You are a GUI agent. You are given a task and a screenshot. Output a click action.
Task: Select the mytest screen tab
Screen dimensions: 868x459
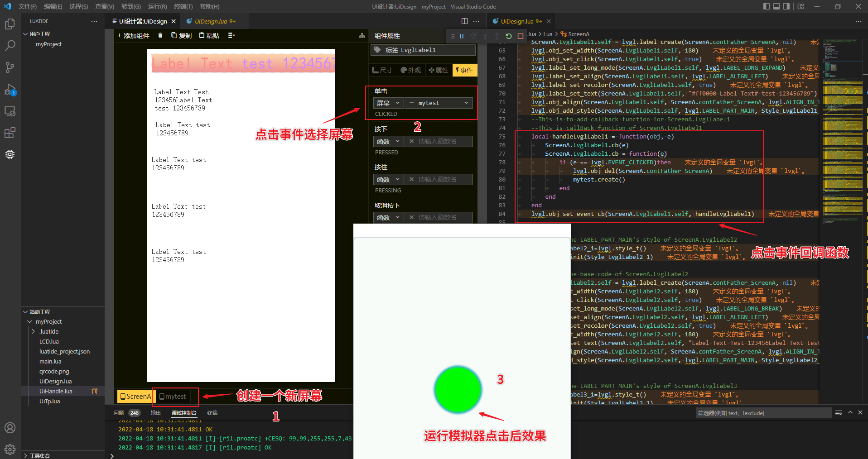click(x=173, y=397)
